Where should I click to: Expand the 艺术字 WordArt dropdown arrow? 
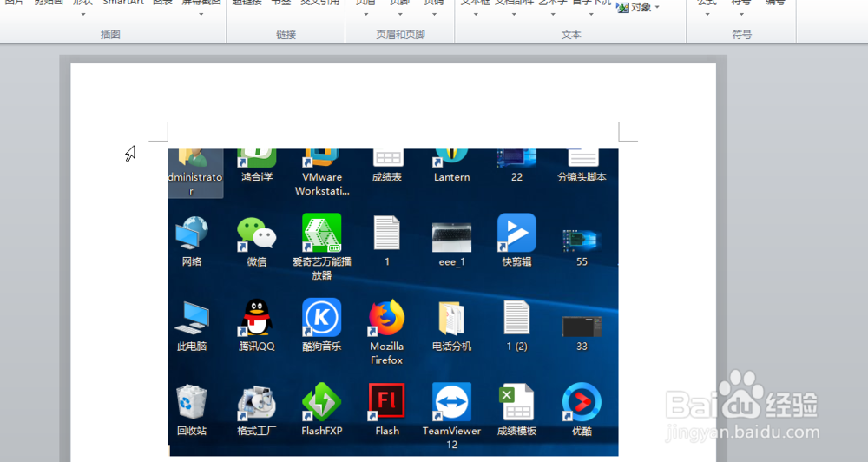coord(552,14)
